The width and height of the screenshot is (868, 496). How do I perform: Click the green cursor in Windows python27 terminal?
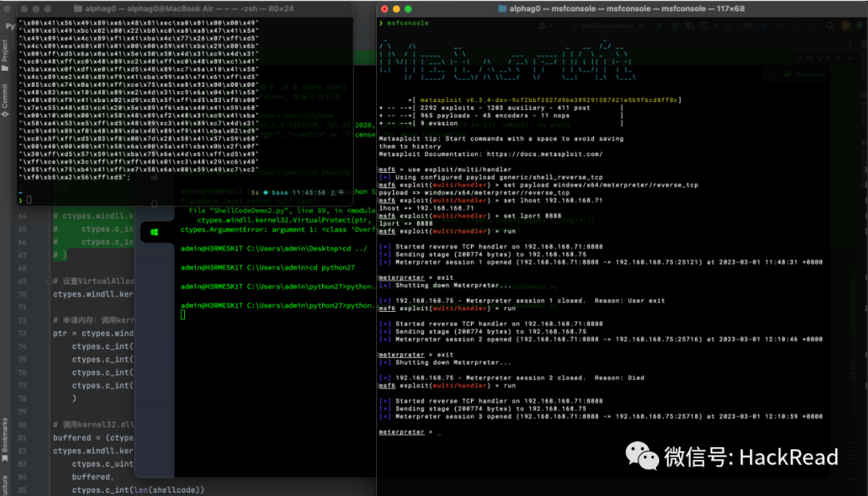[x=182, y=314]
